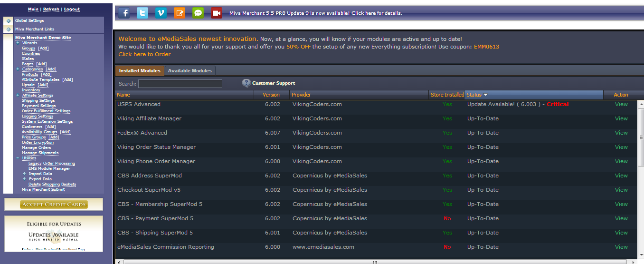Image resolution: width=644 pixels, height=264 pixels.
Task: View the CBS Address SuperMod module
Action: (621, 176)
